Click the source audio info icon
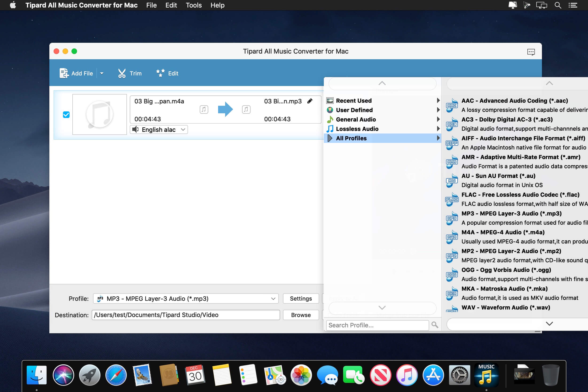The image size is (588, 392). click(x=204, y=109)
